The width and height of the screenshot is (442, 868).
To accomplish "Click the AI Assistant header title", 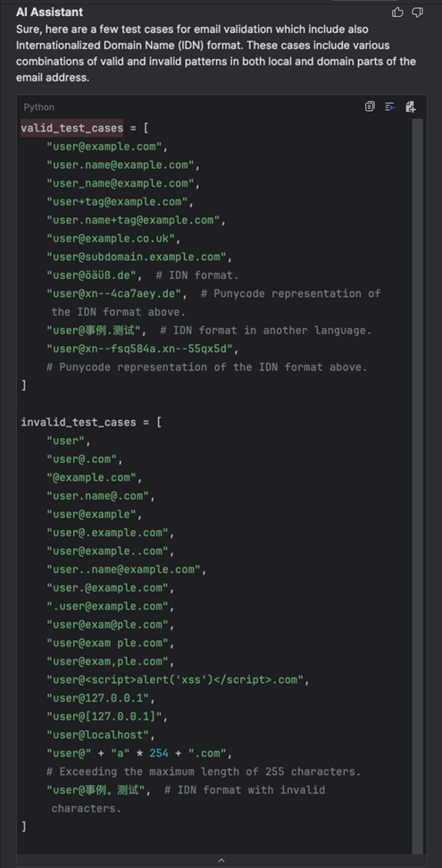I will point(50,12).
